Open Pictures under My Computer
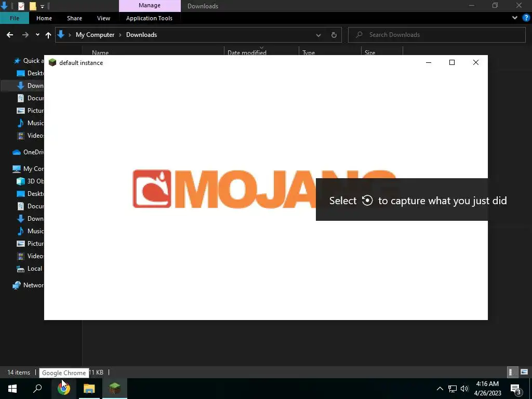The image size is (532, 399). (31, 244)
